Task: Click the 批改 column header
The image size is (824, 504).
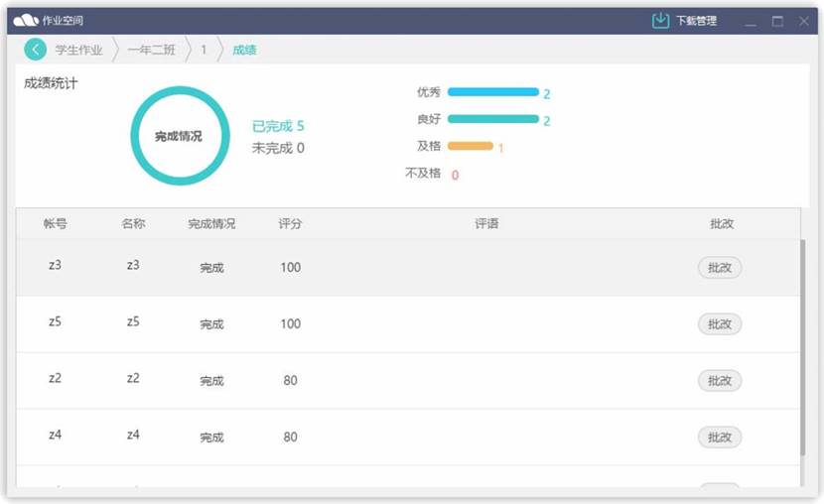Action: click(722, 223)
